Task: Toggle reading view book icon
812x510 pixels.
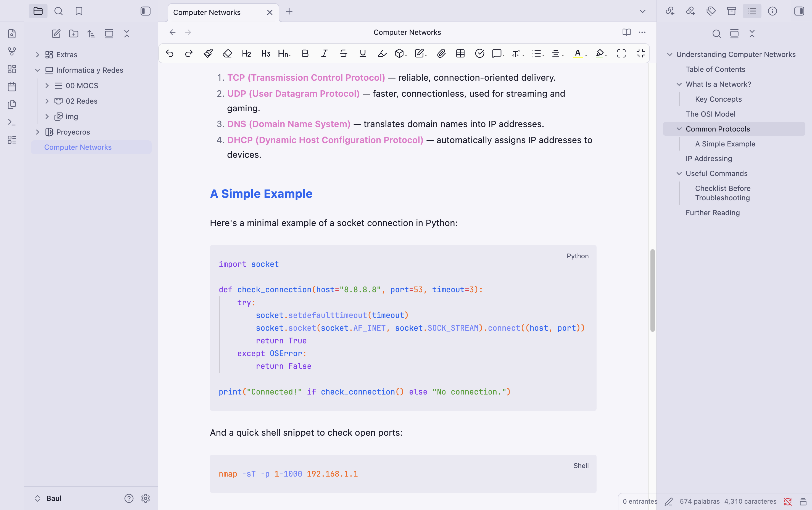Action: 626,32
